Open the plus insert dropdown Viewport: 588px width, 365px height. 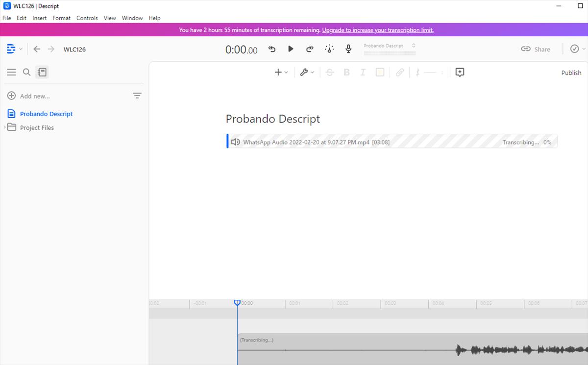click(281, 73)
